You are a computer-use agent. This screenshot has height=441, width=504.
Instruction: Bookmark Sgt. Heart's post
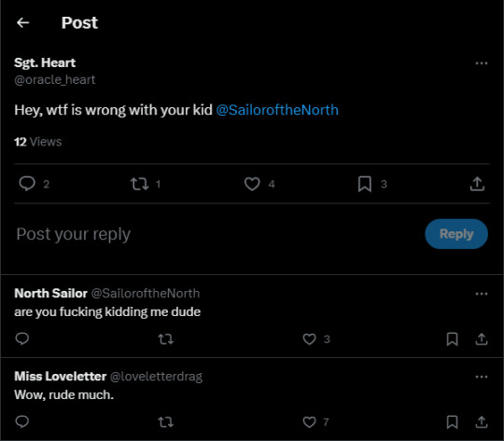(365, 184)
